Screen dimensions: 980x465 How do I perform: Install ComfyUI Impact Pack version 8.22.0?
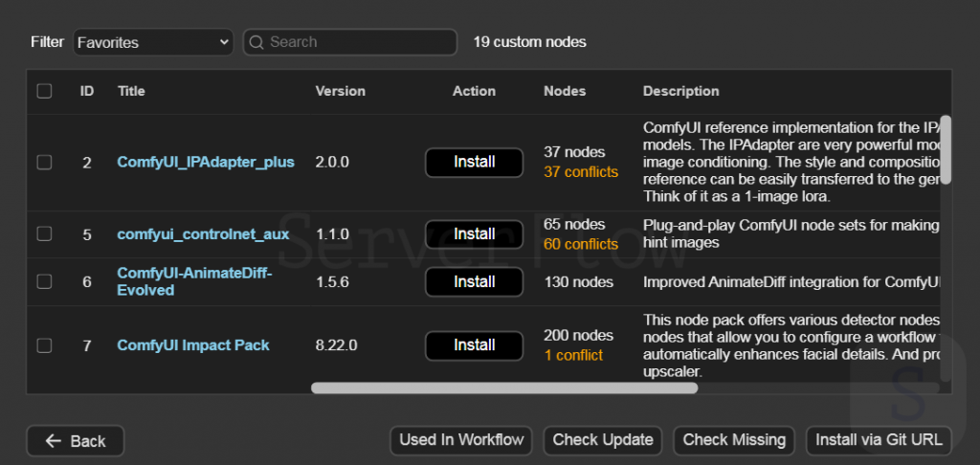[x=475, y=345]
